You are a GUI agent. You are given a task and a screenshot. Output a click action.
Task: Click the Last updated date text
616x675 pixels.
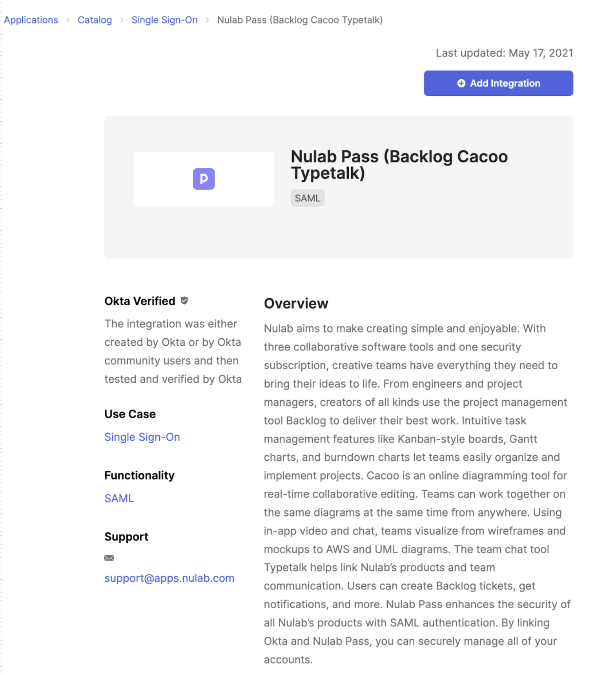pos(504,53)
